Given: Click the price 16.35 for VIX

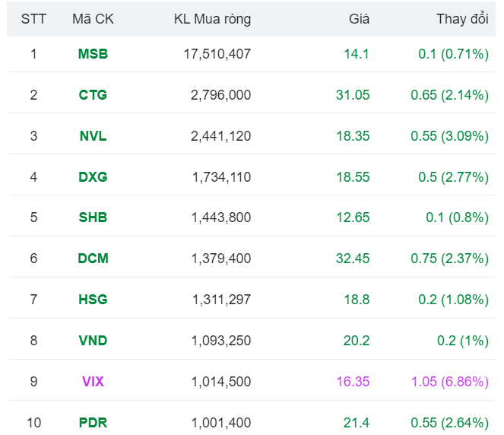Looking at the screenshot, I should [353, 382].
